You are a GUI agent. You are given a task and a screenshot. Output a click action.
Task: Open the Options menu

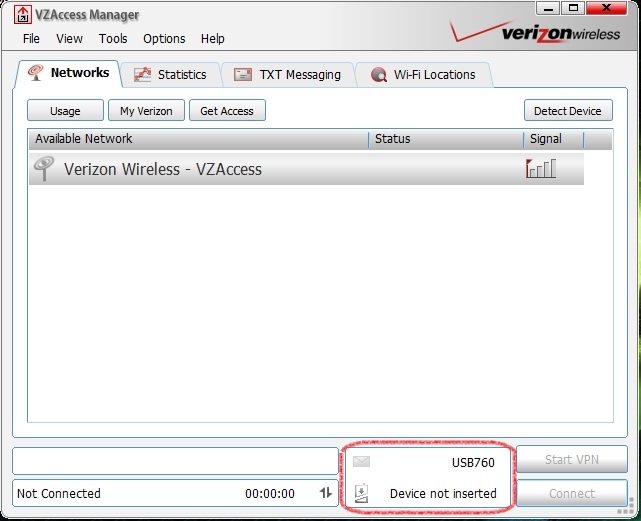pyautogui.click(x=164, y=38)
